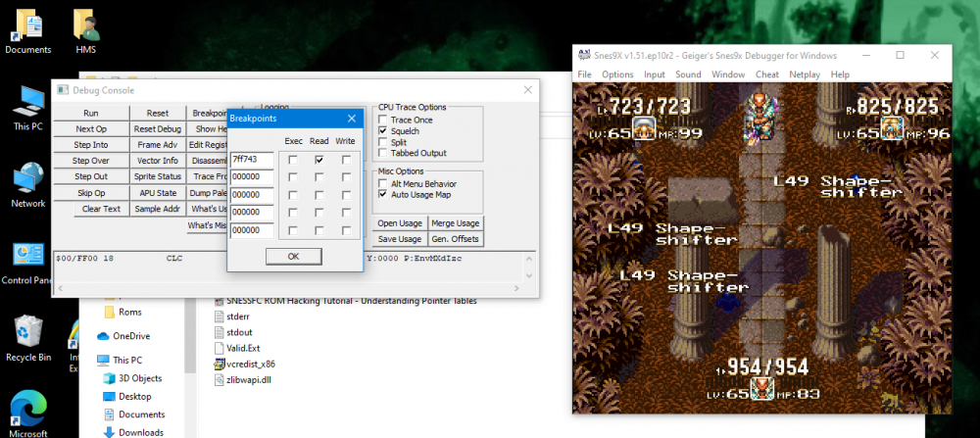Select the Recycle Bin desktop icon
This screenshot has width=980, height=438.
point(28,332)
